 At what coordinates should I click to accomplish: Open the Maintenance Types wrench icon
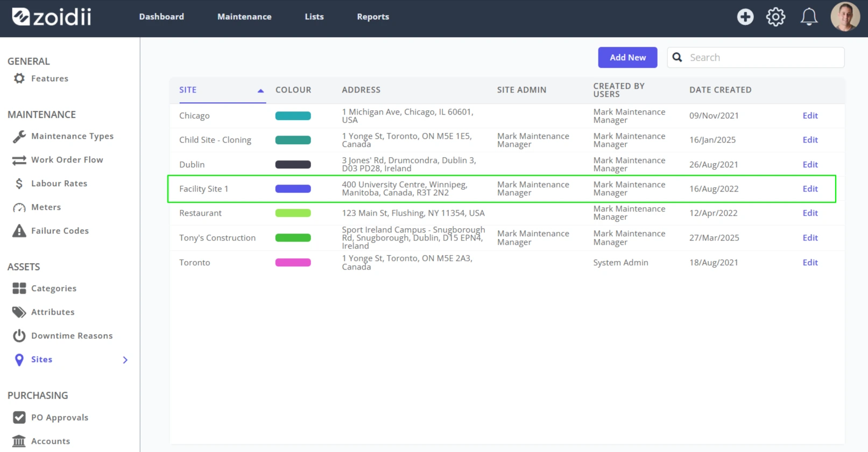point(19,136)
